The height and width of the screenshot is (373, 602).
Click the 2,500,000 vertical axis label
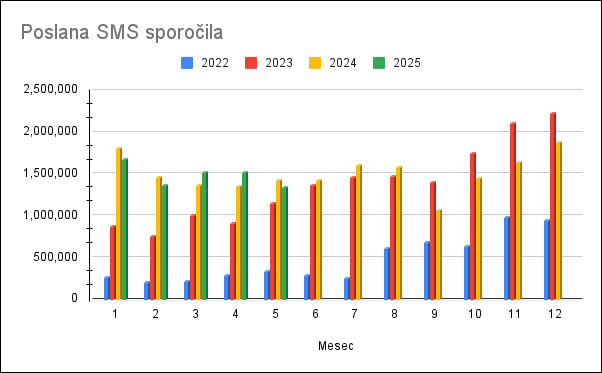[51, 89]
